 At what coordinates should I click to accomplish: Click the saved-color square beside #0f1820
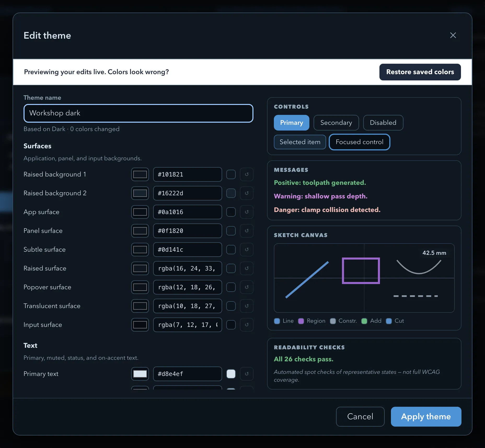pyautogui.click(x=231, y=231)
